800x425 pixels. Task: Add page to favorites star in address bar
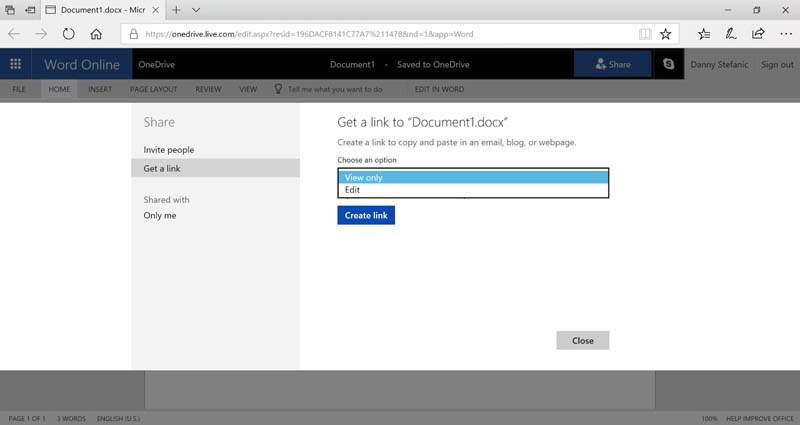(x=665, y=34)
